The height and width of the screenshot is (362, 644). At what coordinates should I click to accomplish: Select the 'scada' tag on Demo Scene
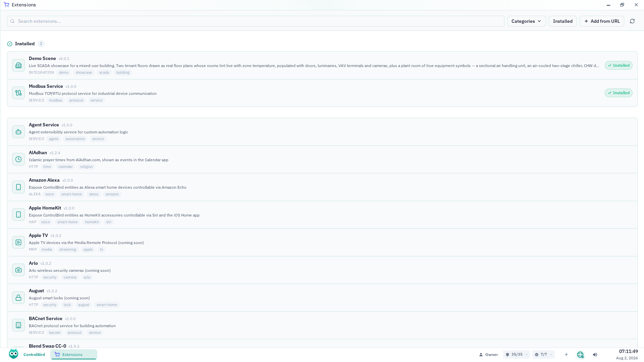pos(104,72)
